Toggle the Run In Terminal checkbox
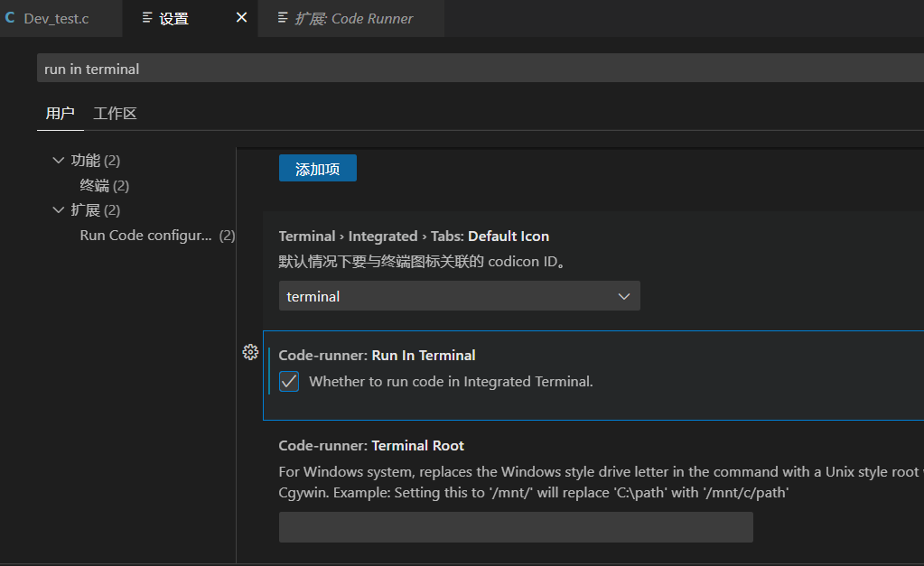924x566 pixels. click(x=289, y=382)
